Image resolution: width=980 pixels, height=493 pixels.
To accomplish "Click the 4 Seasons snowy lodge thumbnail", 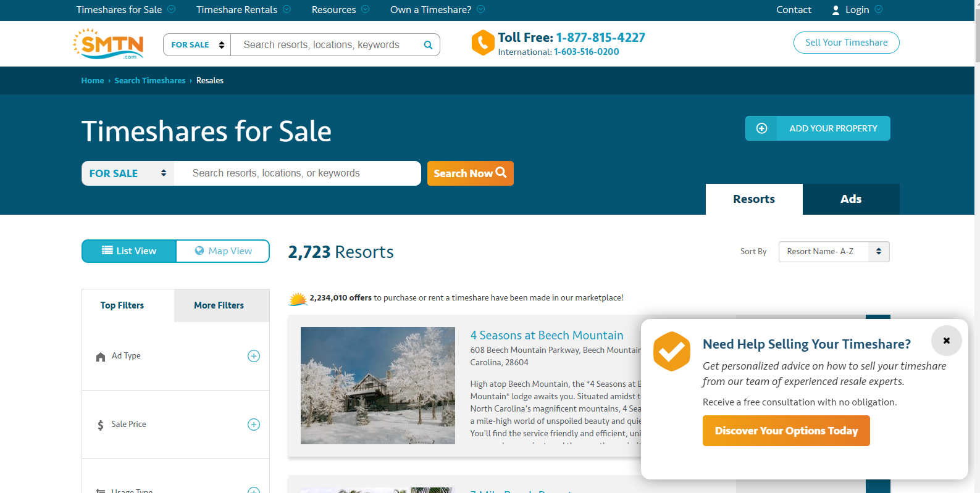I will [x=378, y=386].
